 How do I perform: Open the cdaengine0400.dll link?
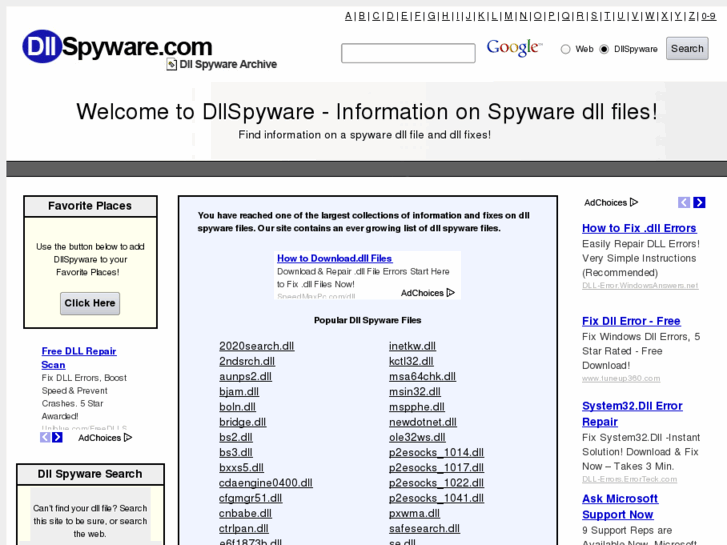(266, 483)
